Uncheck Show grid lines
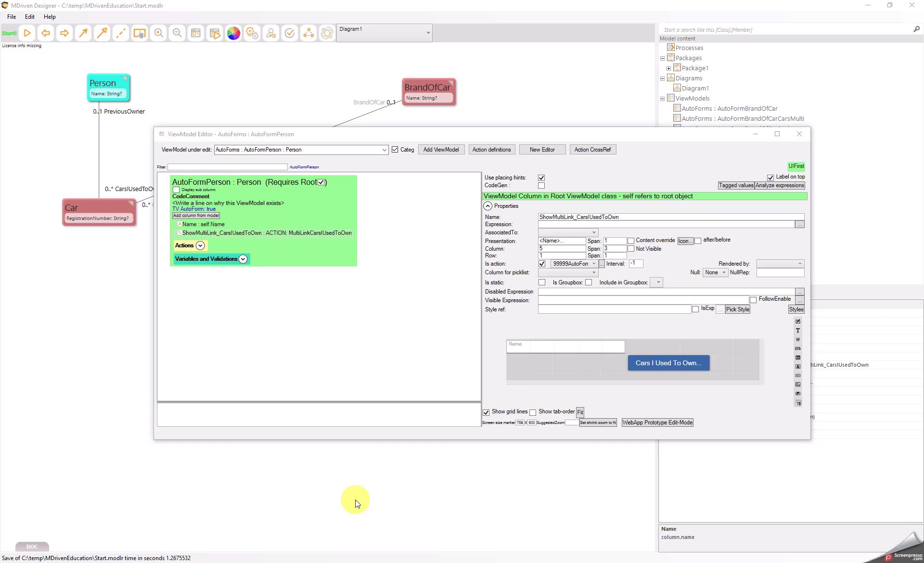The height and width of the screenshot is (563, 924). click(x=486, y=412)
